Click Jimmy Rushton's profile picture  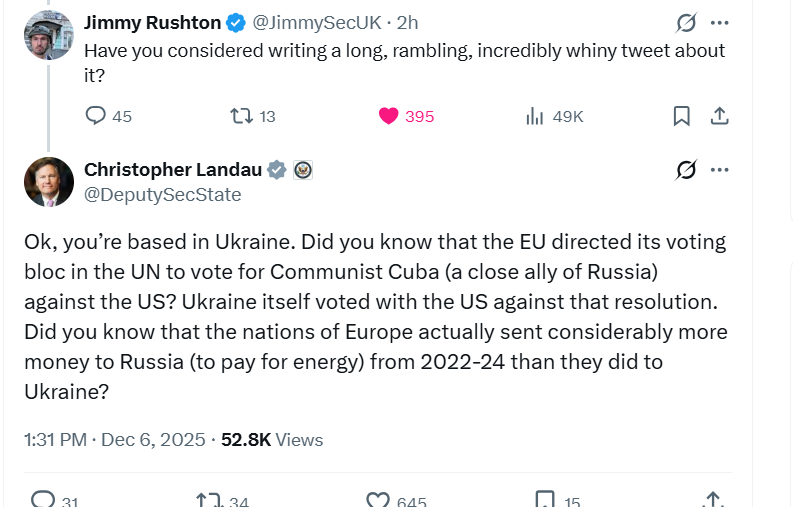pos(48,36)
